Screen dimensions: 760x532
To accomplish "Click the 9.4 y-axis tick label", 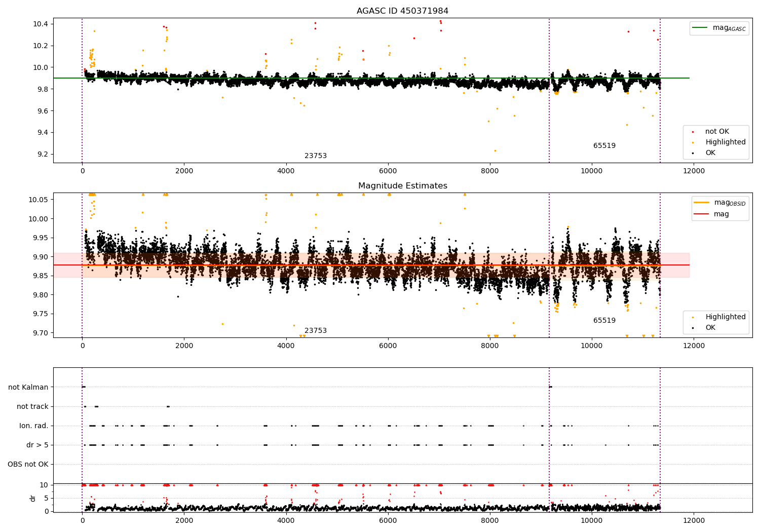I will click(43, 133).
